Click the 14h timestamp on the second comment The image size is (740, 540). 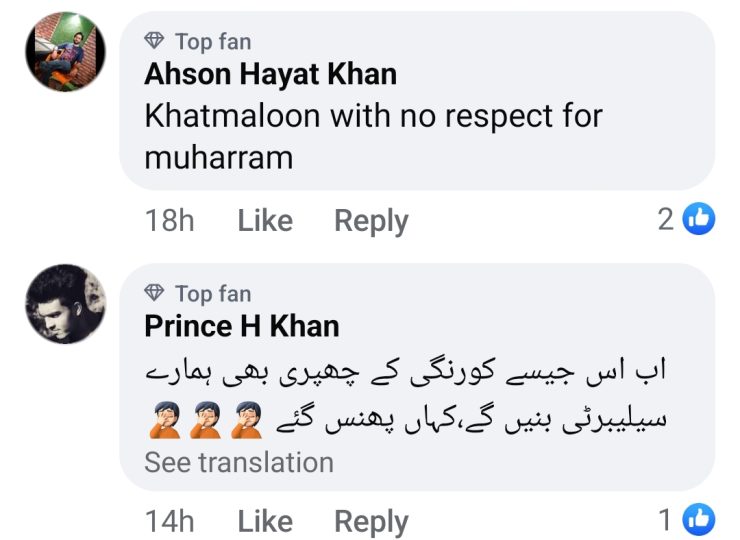coord(169,521)
